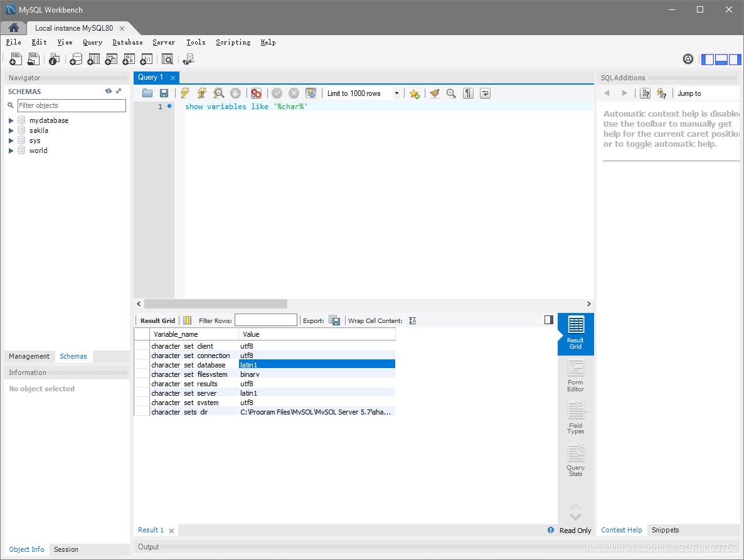The image size is (744, 560).
Task: Toggle result set side panel square icon
Action: point(549,320)
